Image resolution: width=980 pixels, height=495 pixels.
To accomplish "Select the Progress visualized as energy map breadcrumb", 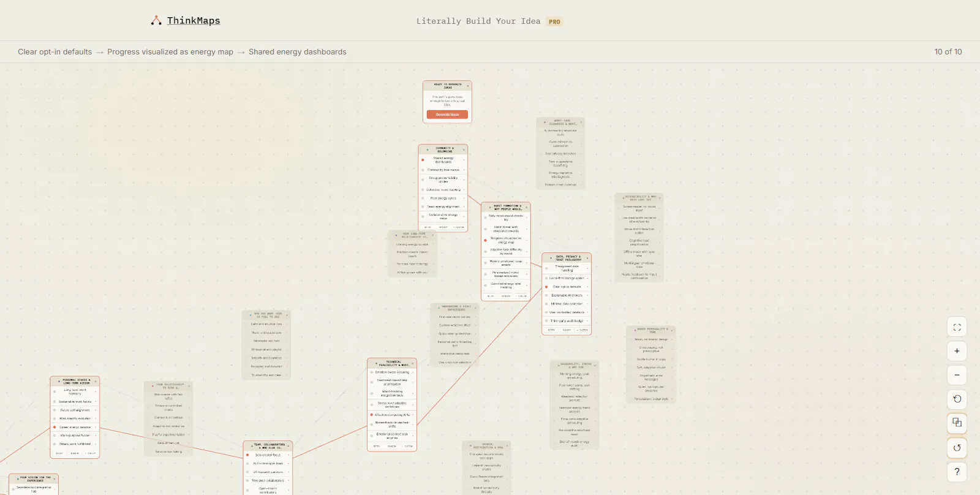I will pyautogui.click(x=170, y=52).
